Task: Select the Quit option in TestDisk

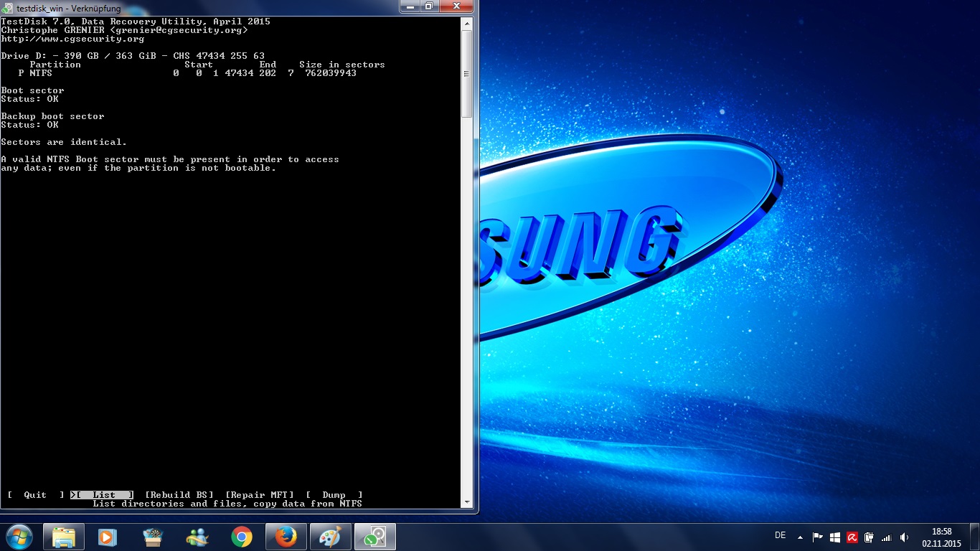Action: 35,495
